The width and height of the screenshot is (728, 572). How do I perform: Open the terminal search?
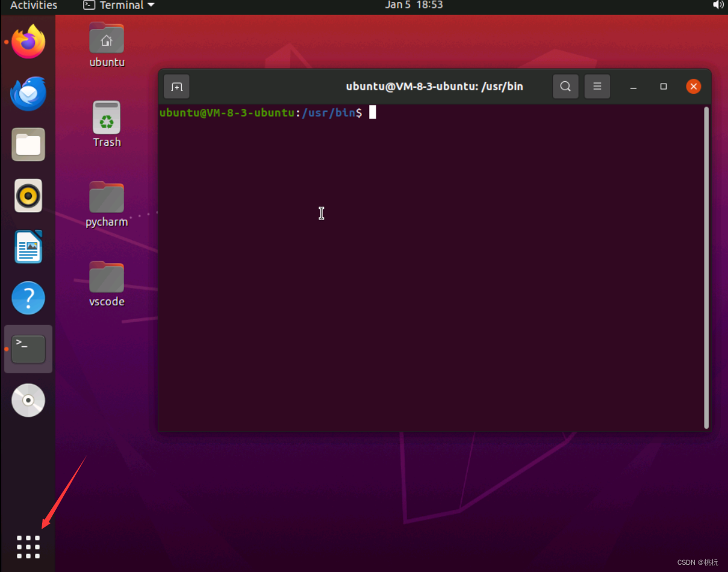[565, 86]
